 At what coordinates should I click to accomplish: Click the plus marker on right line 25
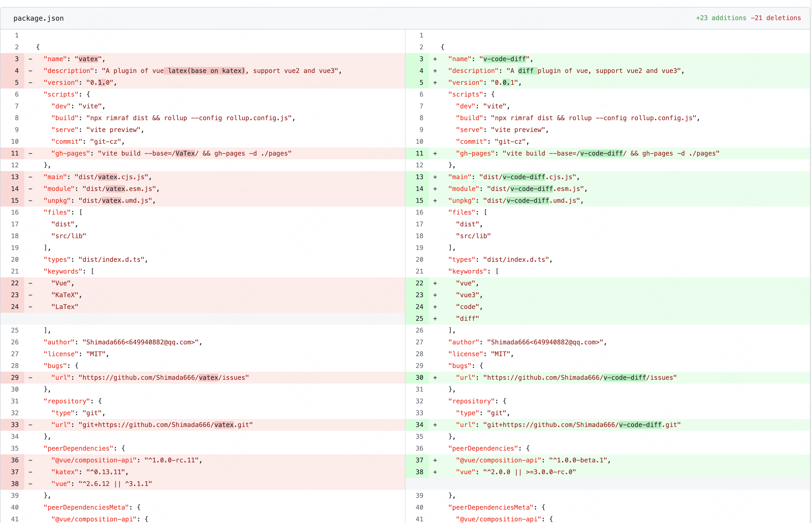pos(435,319)
